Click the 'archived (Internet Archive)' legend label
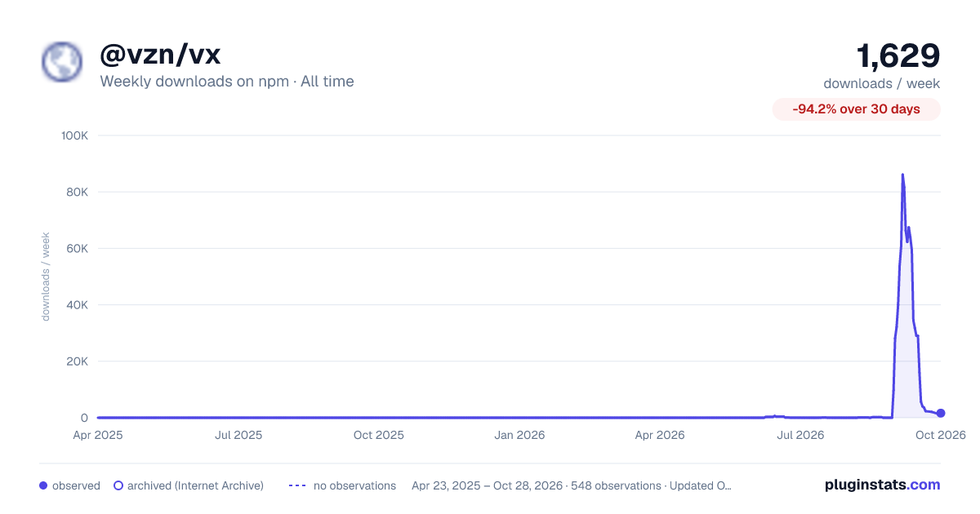Screen dimensions: 980x514 click(x=195, y=485)
